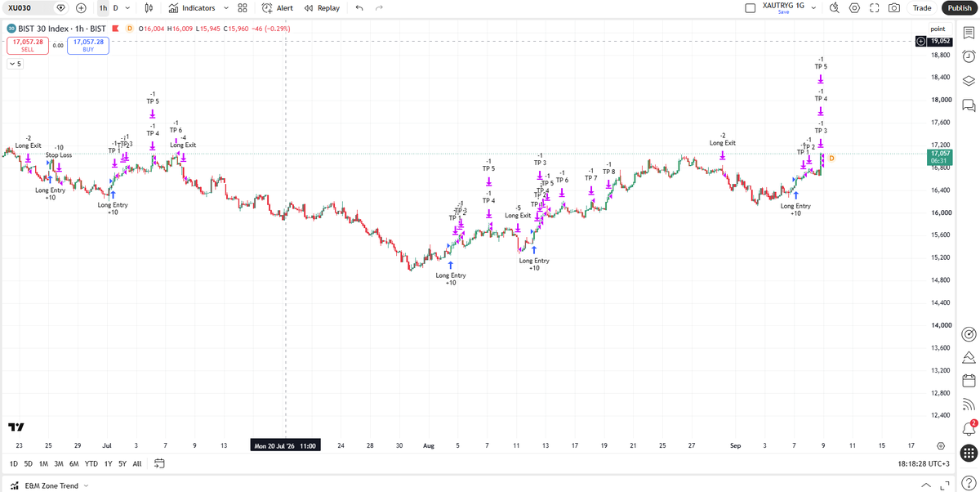
Task: Take a chart snapshot with camera icon
Action: [894, 8]
